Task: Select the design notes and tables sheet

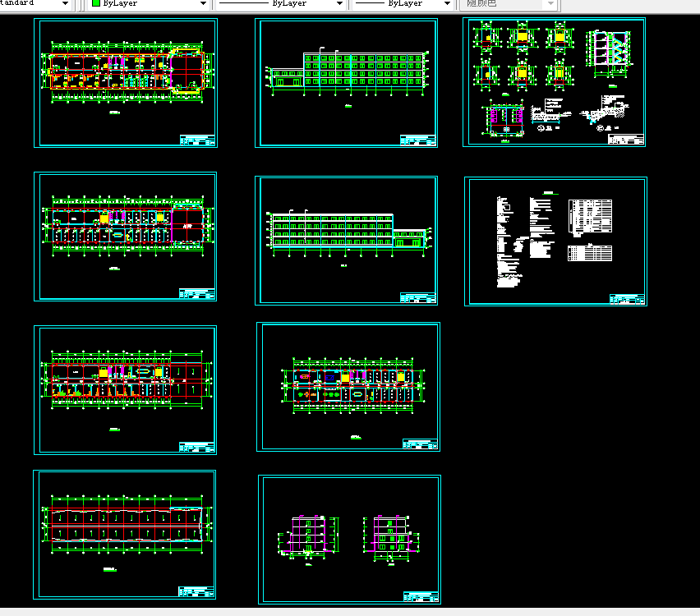Action: [x=555, y=241]
